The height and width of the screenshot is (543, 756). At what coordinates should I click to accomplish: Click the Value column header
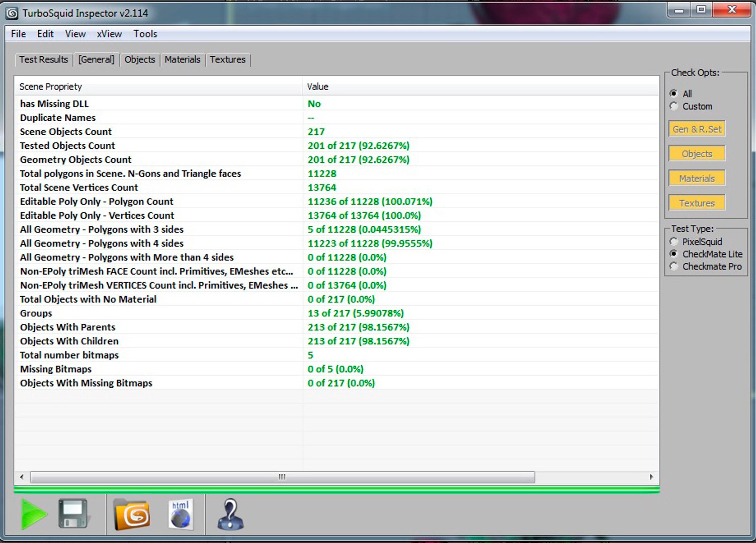481,86
